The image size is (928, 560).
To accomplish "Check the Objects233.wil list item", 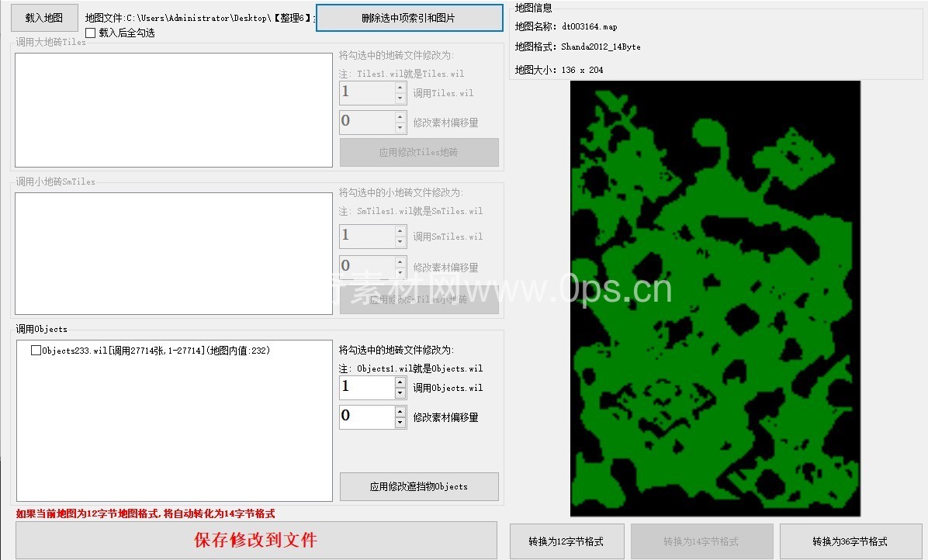I will click(36, 351).
